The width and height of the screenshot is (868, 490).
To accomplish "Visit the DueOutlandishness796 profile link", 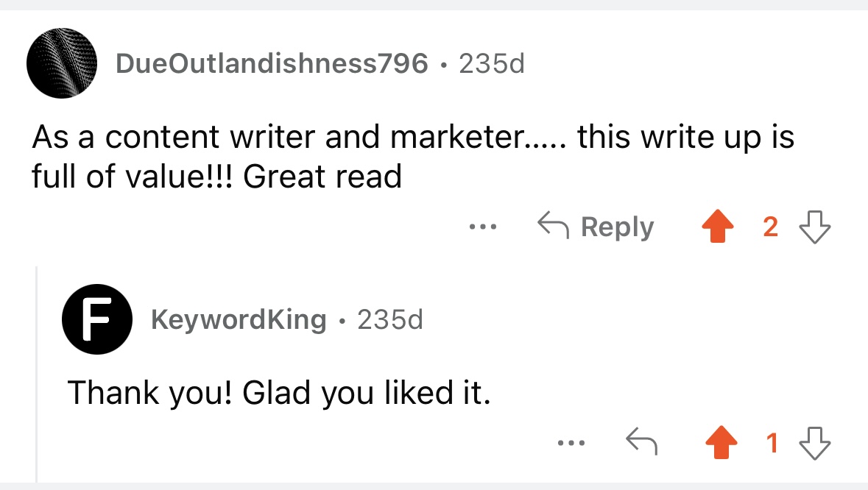I will coord(272,63).
